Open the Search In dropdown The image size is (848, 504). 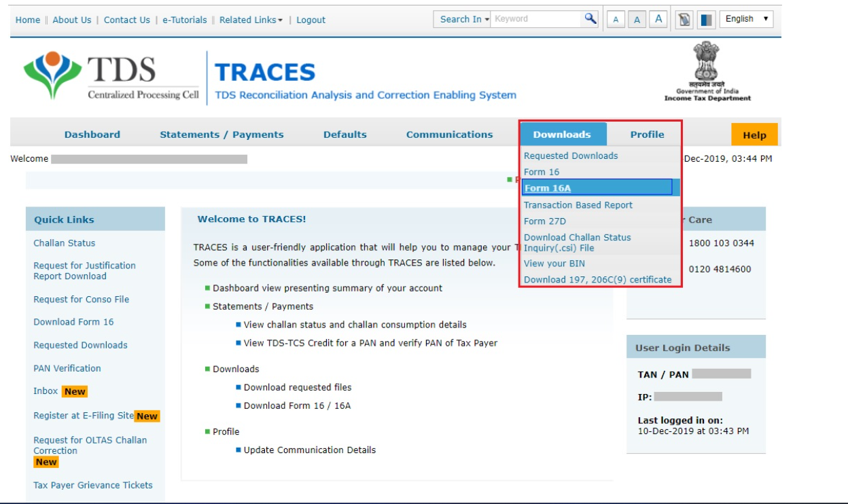pos(465,20)
